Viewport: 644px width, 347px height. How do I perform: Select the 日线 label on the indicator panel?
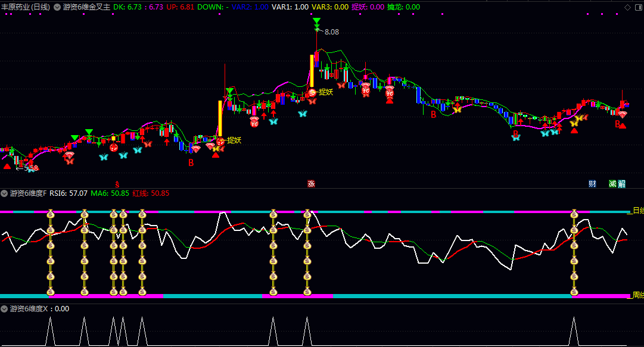point(637,211)
